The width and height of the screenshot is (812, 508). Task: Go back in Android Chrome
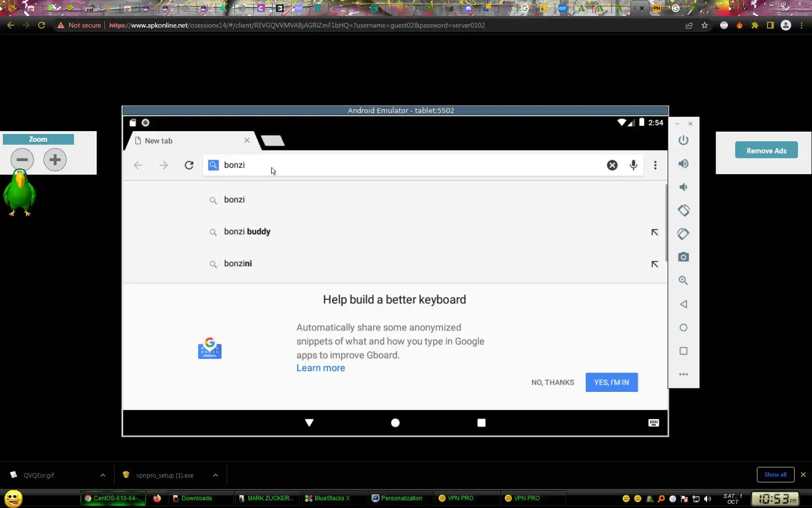(x=138, y=165)
